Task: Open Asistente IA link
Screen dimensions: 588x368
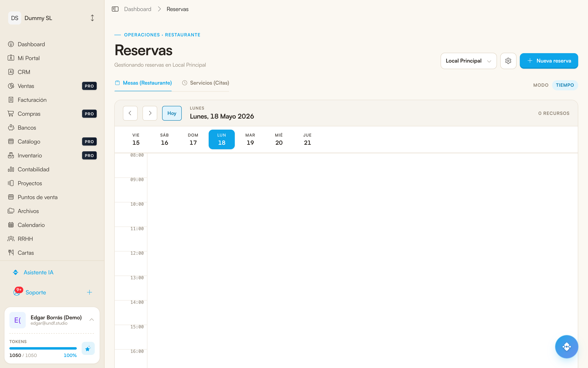Action: 38,272
